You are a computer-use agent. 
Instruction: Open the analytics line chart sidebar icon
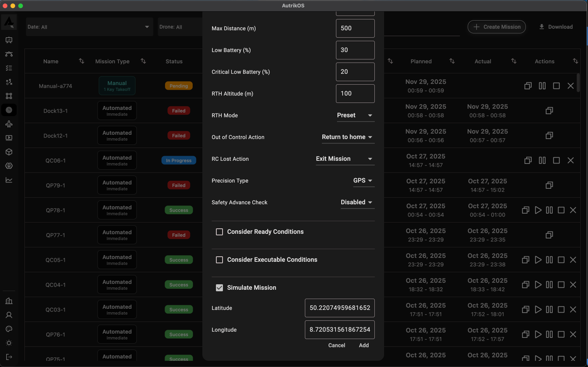9,180
